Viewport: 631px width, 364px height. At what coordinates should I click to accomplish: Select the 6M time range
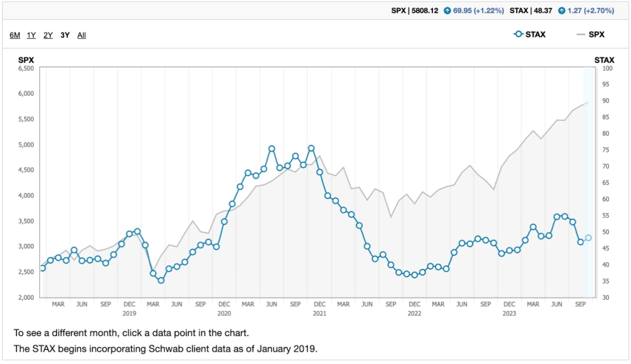(15, 35)
